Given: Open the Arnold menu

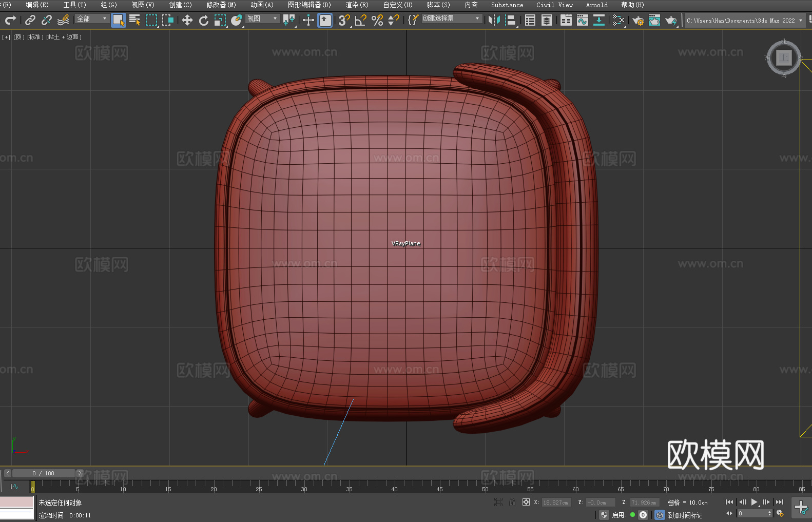Looking at the screenshot, I should pos(596,5).
